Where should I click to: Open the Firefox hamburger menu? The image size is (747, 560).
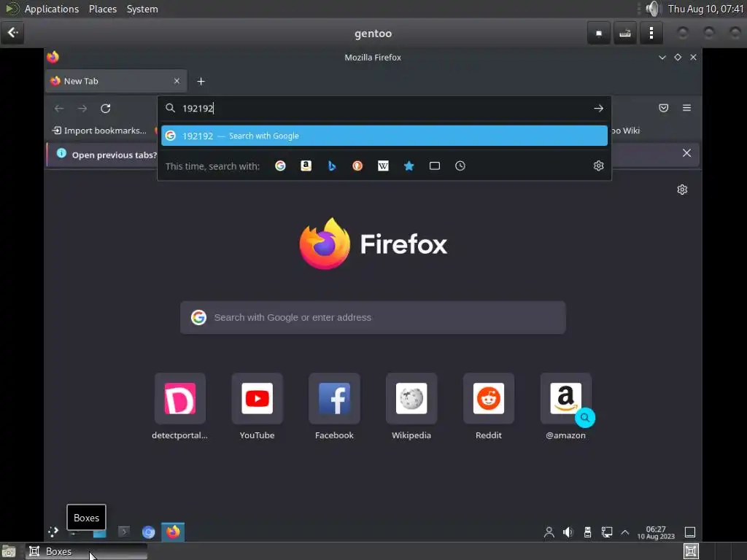click(686, 108)
